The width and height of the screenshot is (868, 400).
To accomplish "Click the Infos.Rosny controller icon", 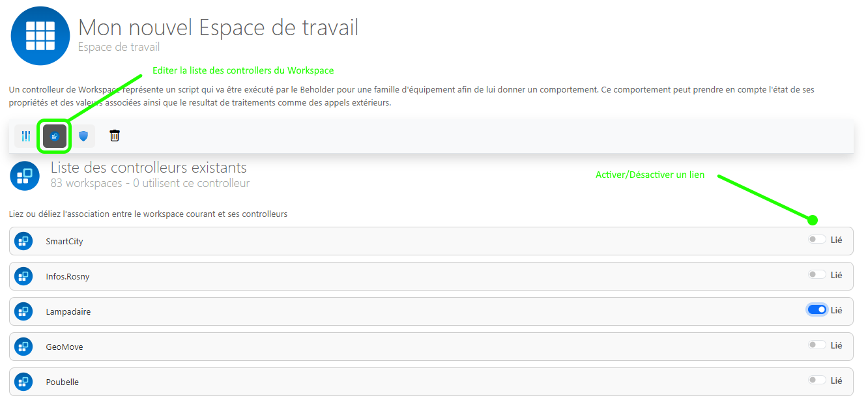I will point(23,276).
